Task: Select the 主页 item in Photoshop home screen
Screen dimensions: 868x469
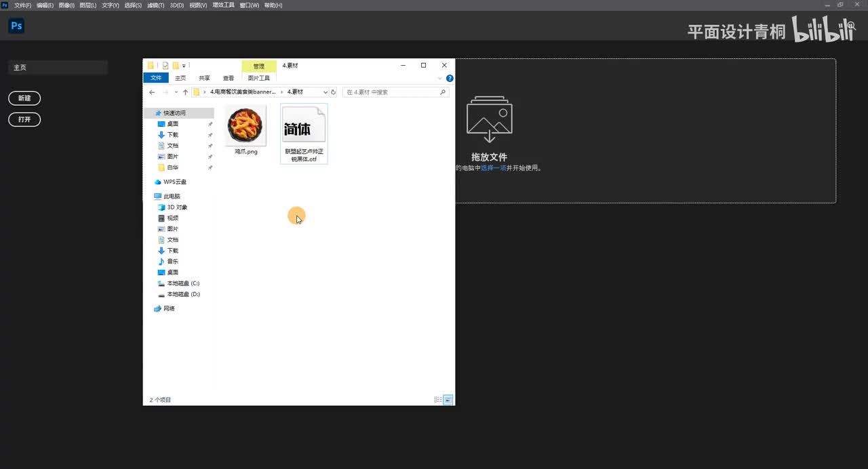Action: 58,67
